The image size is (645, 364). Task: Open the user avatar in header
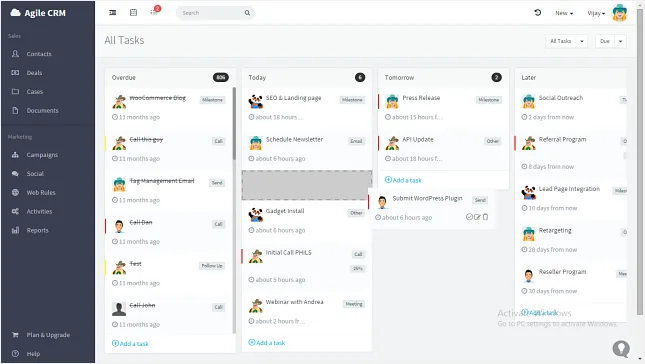[619, 13]
